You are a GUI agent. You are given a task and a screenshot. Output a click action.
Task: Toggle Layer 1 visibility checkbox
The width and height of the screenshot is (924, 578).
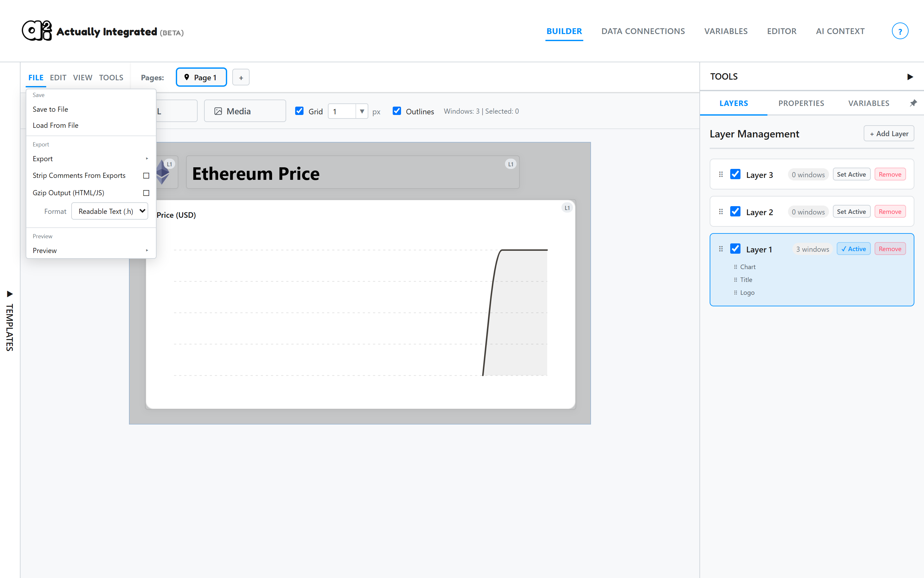tap(735, 249)
